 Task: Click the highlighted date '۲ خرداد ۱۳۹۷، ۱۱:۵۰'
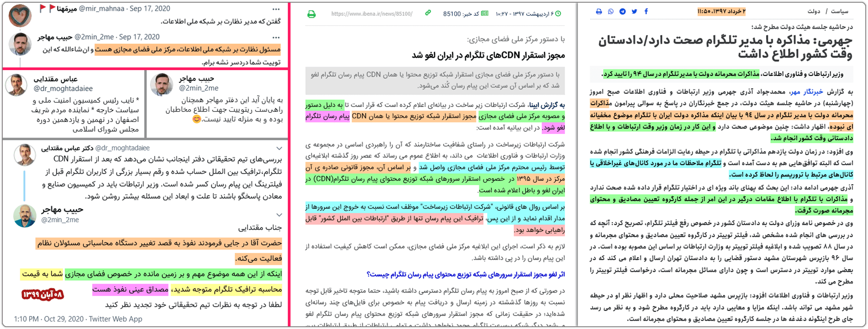[721, 11]
